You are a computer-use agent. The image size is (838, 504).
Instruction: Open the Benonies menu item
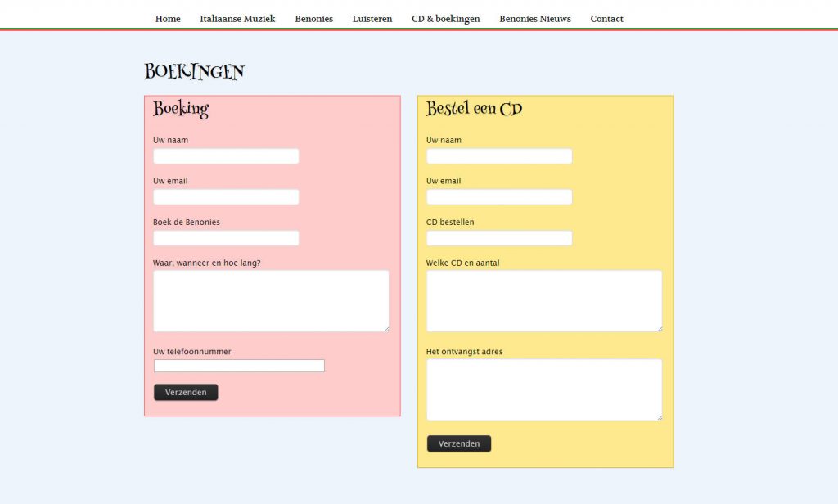click(x=313, y=19)
